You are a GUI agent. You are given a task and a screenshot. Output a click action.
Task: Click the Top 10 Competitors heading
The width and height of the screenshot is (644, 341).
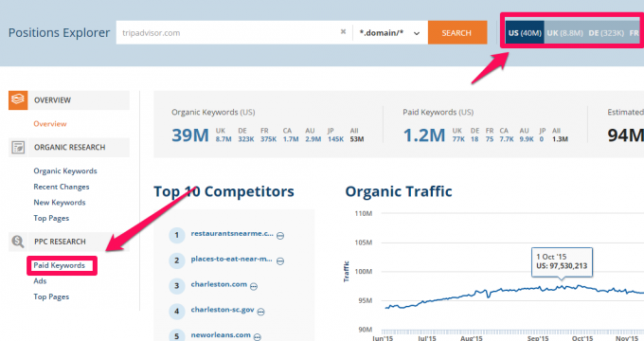pos(224,191)
